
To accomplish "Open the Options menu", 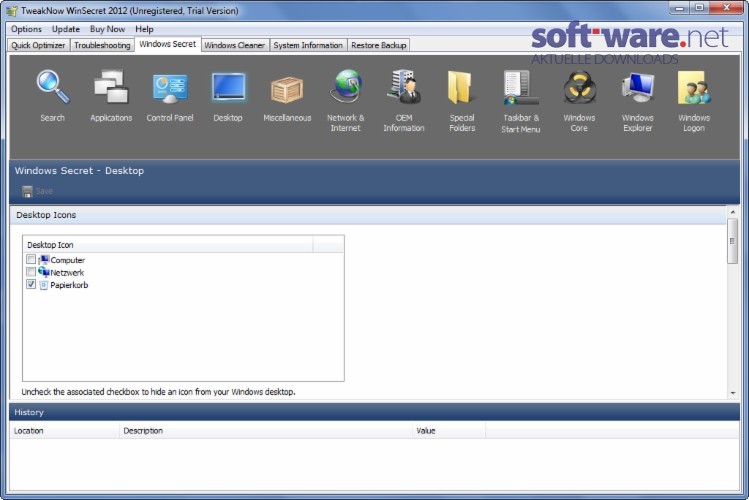I will (26, 29).
